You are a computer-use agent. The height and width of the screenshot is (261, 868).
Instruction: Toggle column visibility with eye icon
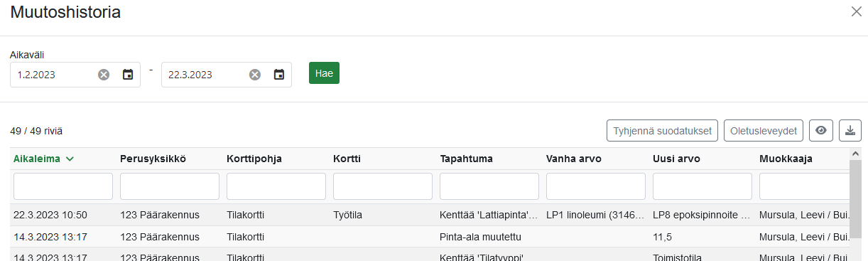point(821,130)
